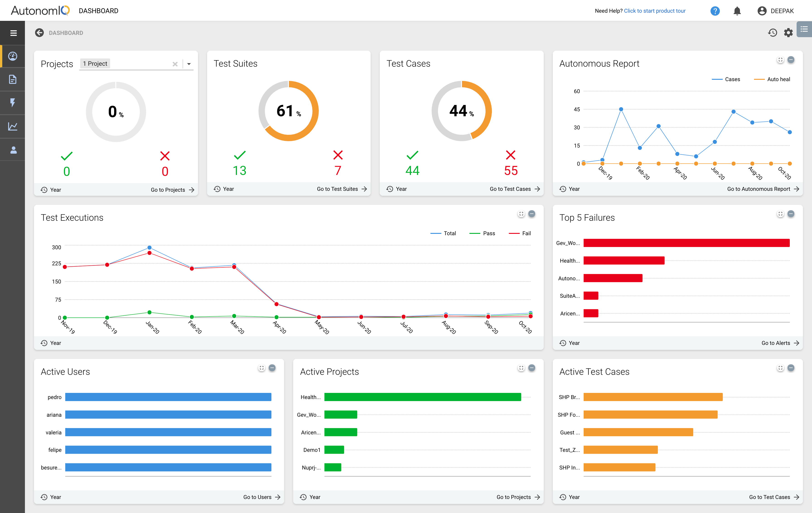The height and width of the screenshot is (513, 812).
Task: Expand Active Test Cases widget fullscreen
Action: (780, 368)
